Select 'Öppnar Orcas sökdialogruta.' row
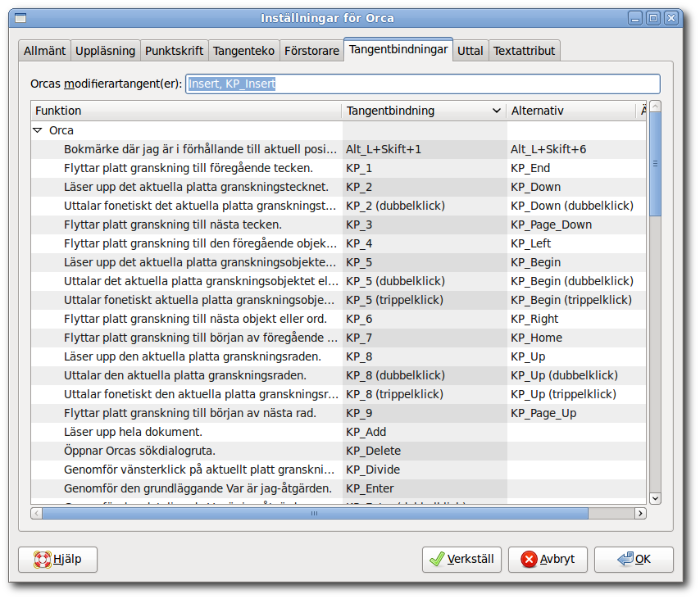The image size is (700, 599). point(339,451)
